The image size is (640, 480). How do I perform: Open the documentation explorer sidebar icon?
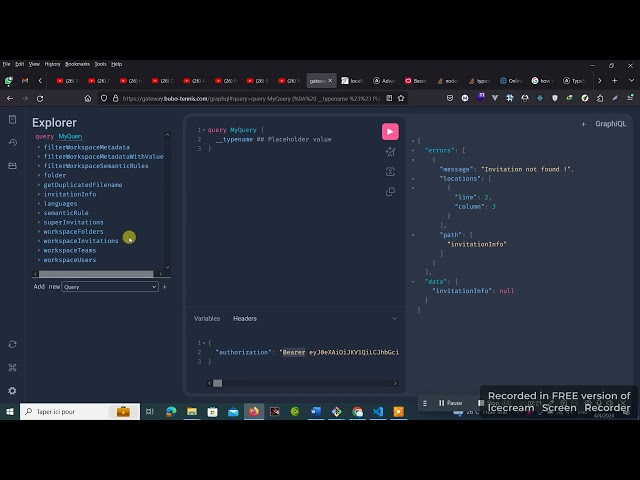12,119
